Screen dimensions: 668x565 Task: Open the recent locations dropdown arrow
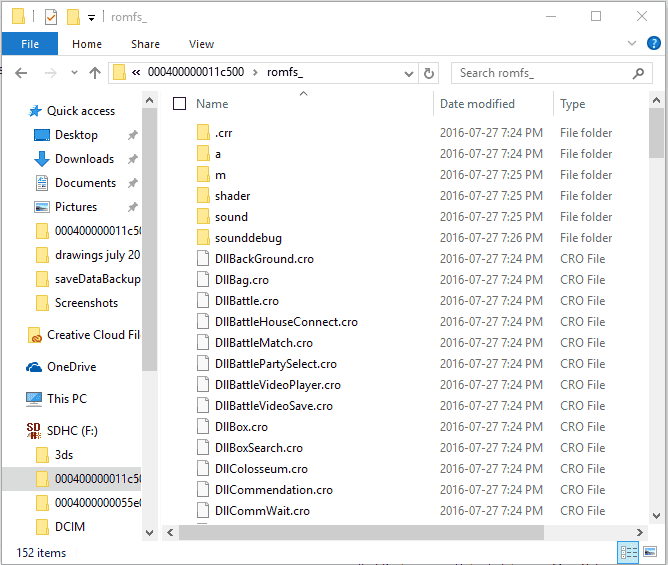click(74, 73)
